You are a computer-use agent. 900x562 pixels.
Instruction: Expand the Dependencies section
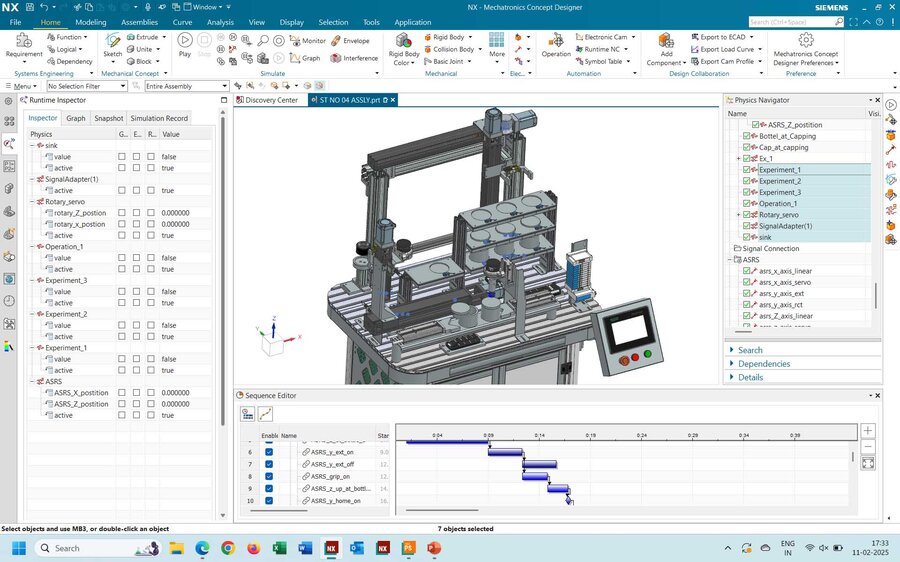coord(763,363)
